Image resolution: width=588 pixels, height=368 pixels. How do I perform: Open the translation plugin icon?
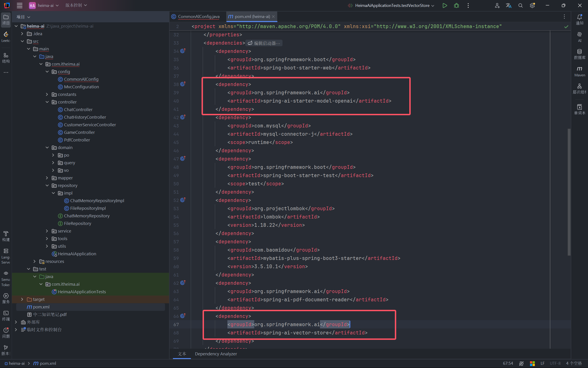(x=509, y=5)
